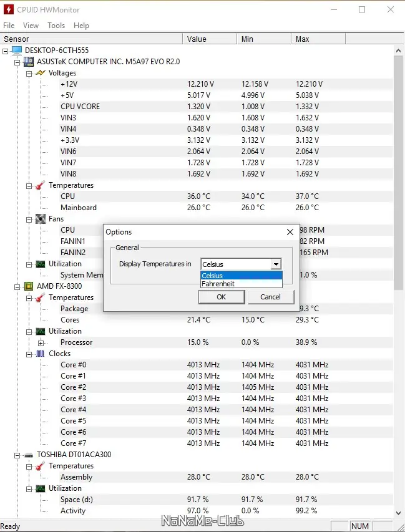Click the AMD FX-8300 processor chip icon
405x532 pixels.
click(x=29, y=286)
